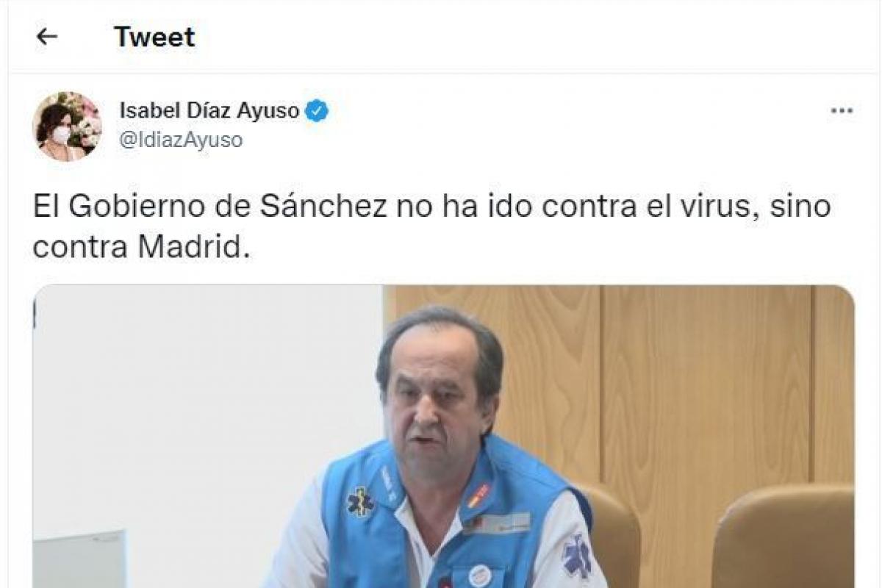Go back using the left arrow
The image size is (882, 588).
coord(47,36)
